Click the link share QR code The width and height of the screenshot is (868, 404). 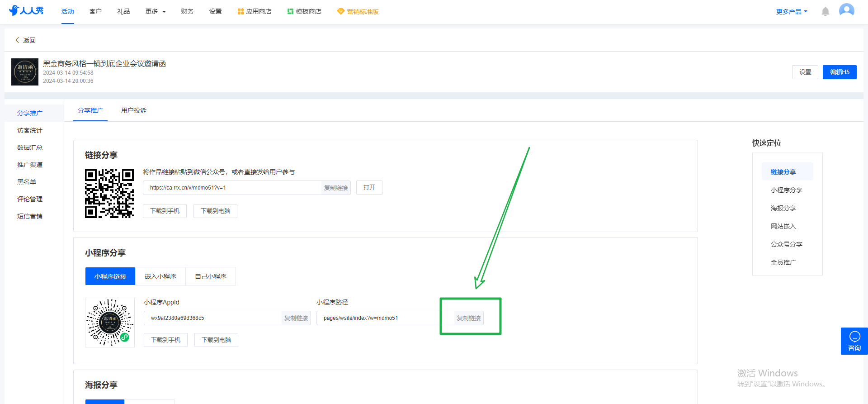pyautogui.click(x=109, y=194)
